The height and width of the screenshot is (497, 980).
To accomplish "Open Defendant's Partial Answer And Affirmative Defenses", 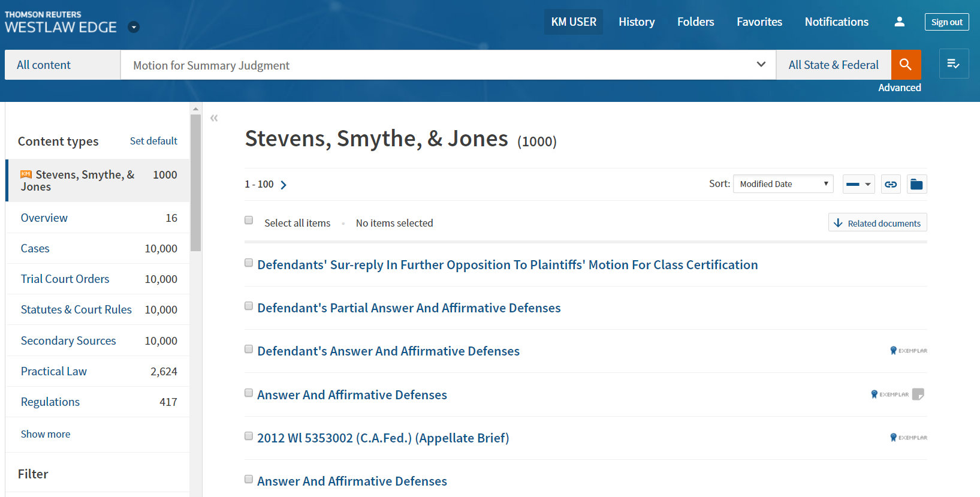I will pos(409,308).
